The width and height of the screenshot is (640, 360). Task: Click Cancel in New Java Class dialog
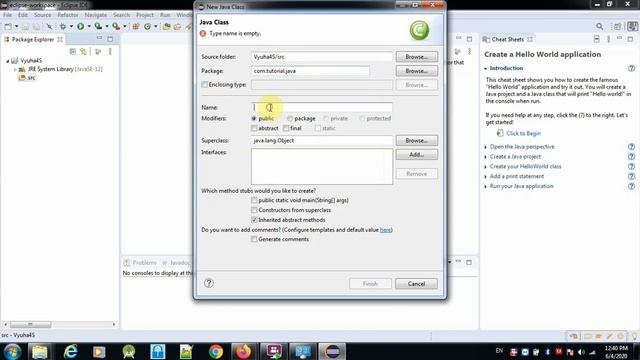[x=416, y=284]
